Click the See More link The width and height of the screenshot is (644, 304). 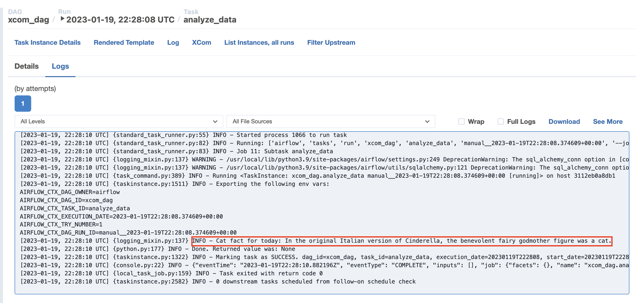[608, 122]
